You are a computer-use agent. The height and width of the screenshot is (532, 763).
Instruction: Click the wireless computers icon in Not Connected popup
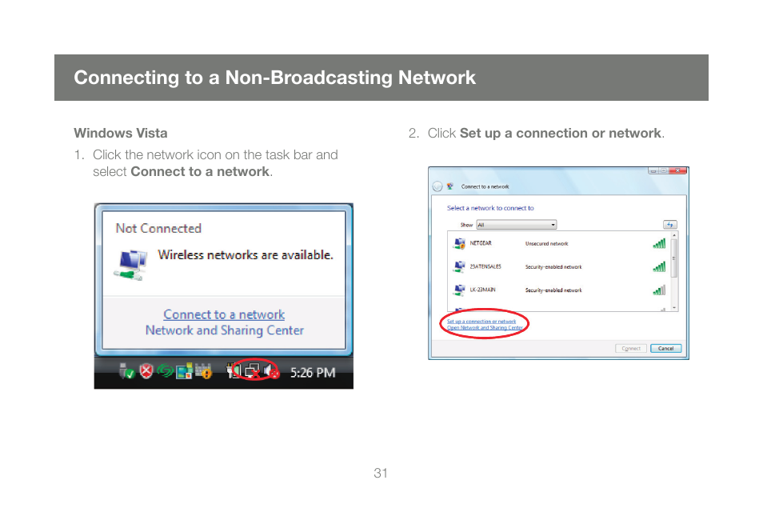point(131,265)
